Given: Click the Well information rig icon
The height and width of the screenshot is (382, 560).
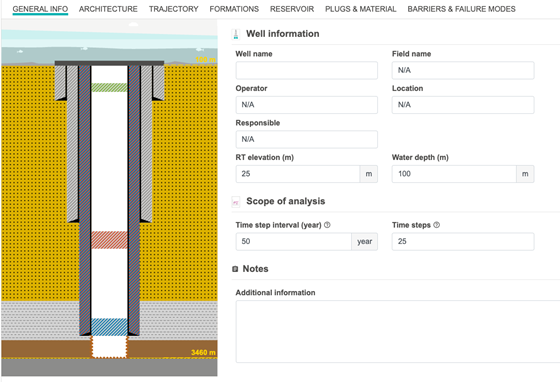Looking at the screenshot, I should pyautogui.click(x=236, y=34).
